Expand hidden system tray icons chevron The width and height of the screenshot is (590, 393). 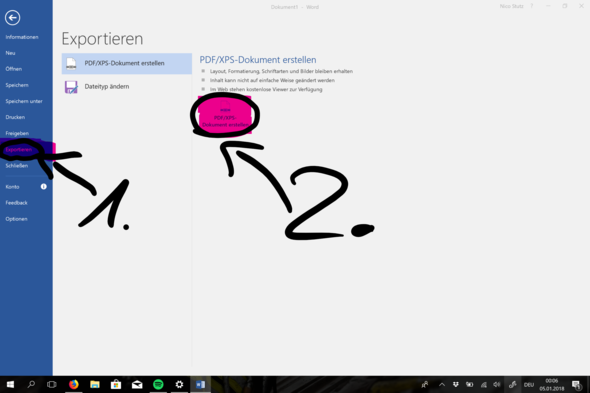coord(442,385)
